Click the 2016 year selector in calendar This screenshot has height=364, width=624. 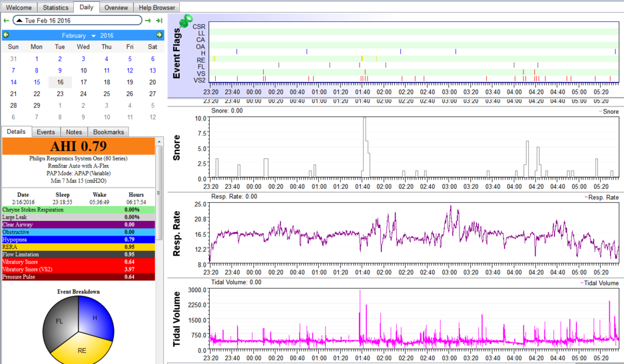[107, 35]
